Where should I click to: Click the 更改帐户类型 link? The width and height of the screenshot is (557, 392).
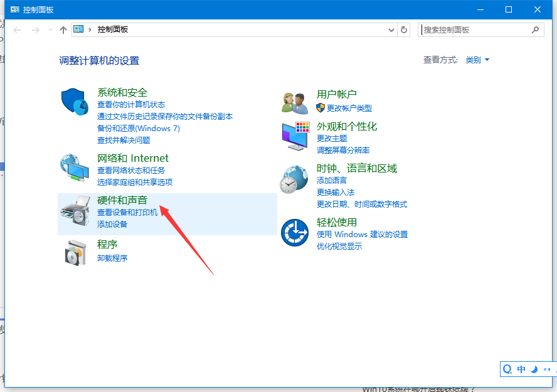tap(349, 108)
